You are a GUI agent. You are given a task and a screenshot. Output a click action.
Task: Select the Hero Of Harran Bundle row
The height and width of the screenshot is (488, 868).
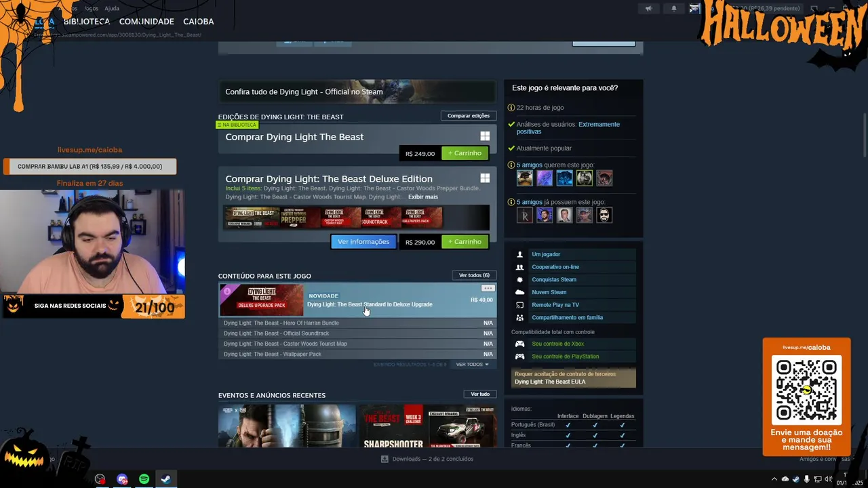(357, 323)
